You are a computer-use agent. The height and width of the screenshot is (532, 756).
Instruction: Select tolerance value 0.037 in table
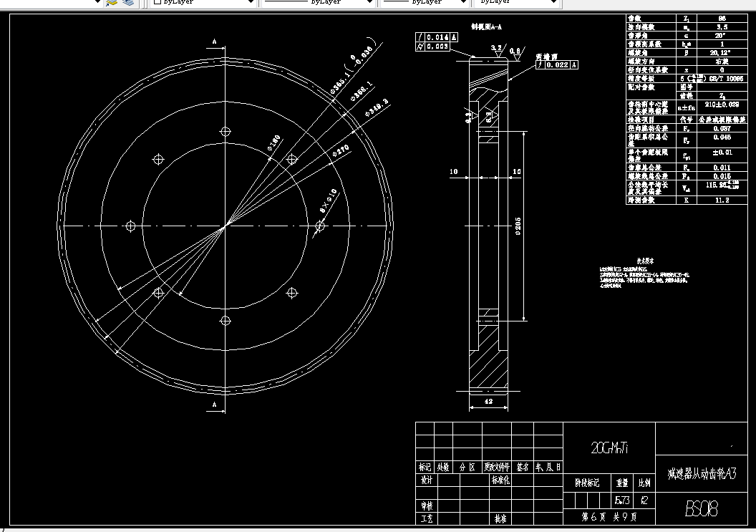click(722, 128)
